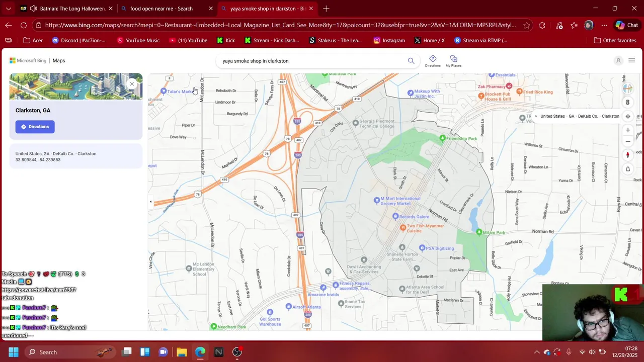Screen dimensions: 644x362
Task: Collapse the left side panel arrow
Action: (150, 202)
